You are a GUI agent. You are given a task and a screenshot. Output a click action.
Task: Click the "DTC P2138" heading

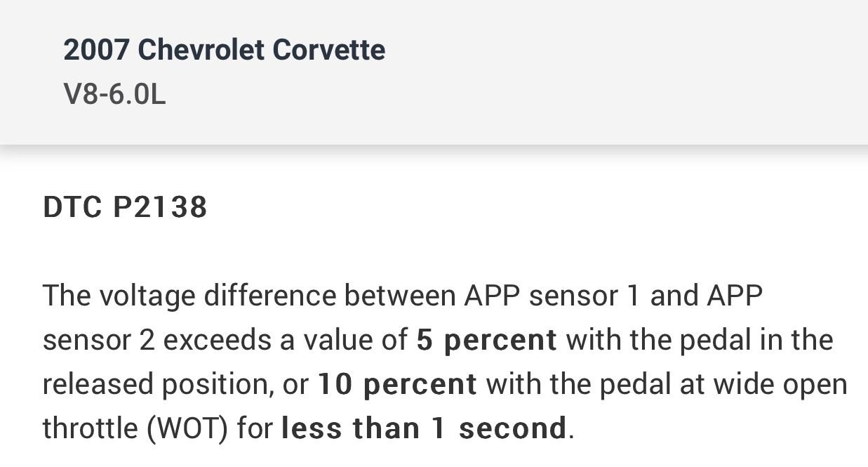coord(125,207)
